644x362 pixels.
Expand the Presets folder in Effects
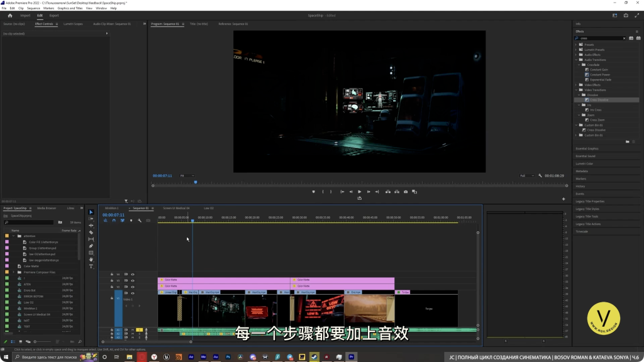tap(576, 45)
